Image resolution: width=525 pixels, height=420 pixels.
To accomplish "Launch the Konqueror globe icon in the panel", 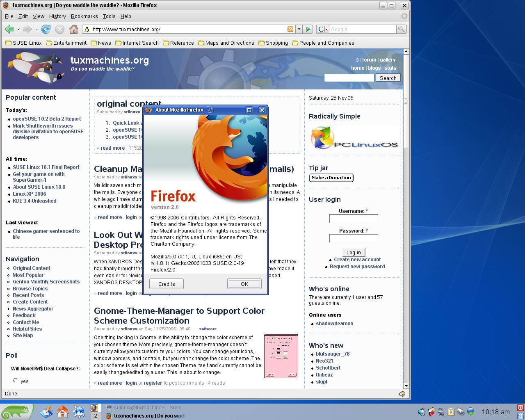I will (79, 411).
